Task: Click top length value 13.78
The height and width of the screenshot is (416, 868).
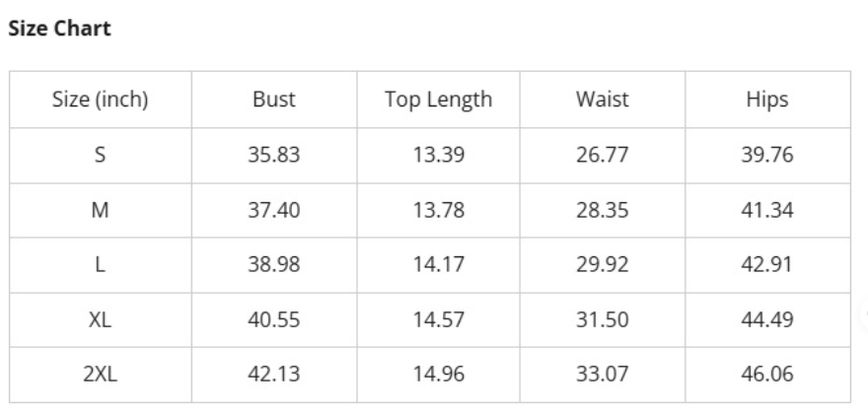Action: click(x=438, y=210)
